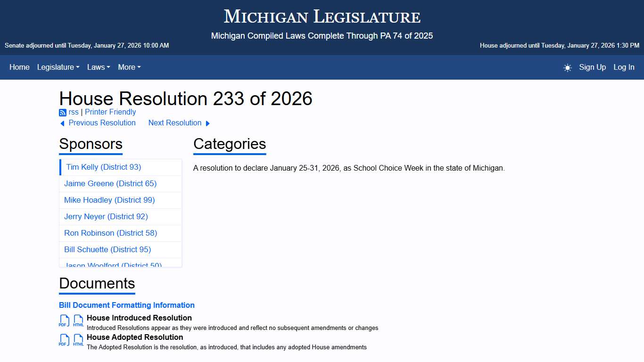The image size is (644, 362).
Task: View sponsor Ron Robinson District 58
Action: click(111, 233)
